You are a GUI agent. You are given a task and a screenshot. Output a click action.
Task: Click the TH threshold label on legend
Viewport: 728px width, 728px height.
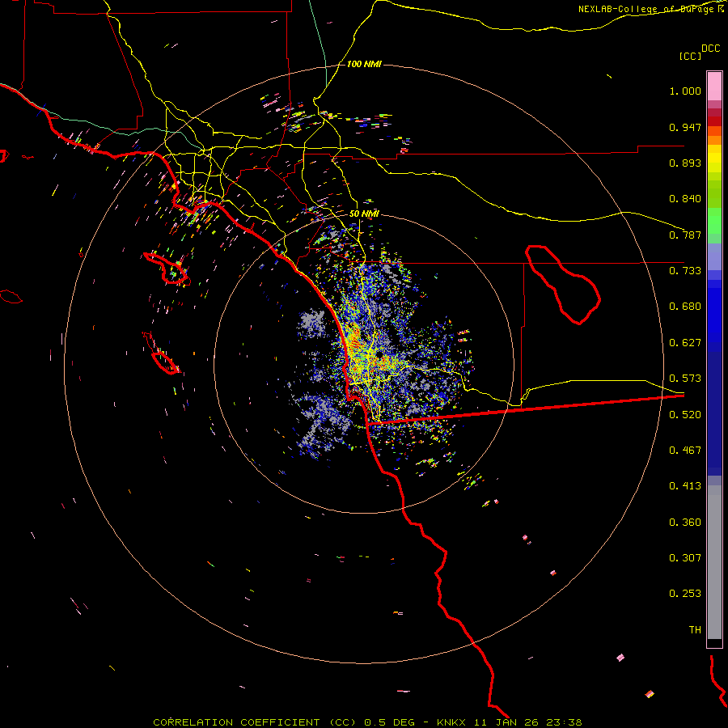pyautogui.click(x=695, y=630)
